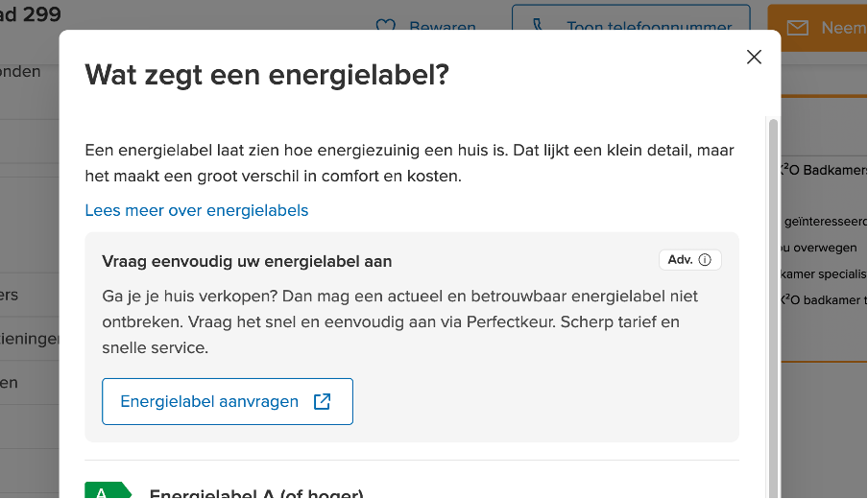Click the Toon telefoonnummer button behind the dialog
Image resolution: width=868 pixels, height=499 pixels.
coord(631,17)
